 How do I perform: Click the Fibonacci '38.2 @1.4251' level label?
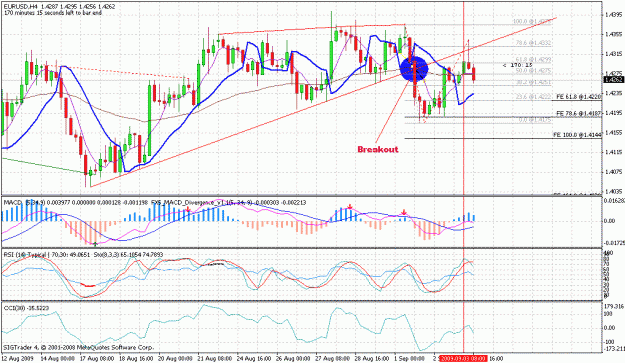[x=533, y=82]
